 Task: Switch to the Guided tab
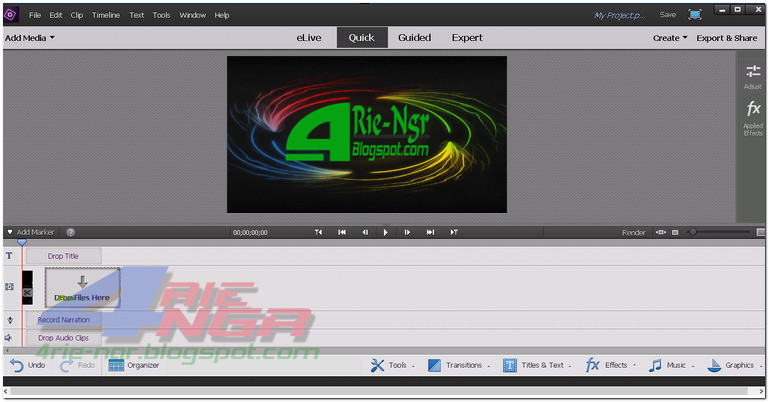click(414, 38)
